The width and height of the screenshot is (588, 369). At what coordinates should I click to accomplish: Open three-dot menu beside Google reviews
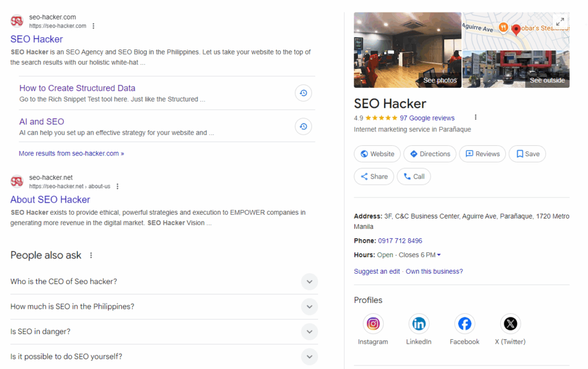pyautogui.click(x=475, y=118)
